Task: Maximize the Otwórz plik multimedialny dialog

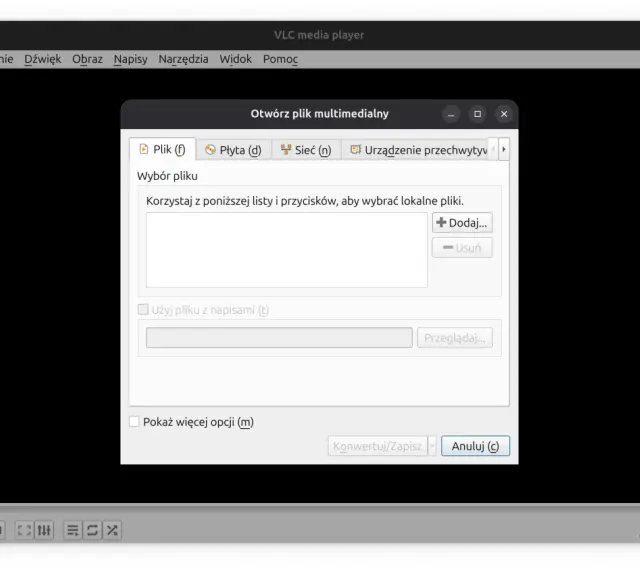Action: click(478, 114)
